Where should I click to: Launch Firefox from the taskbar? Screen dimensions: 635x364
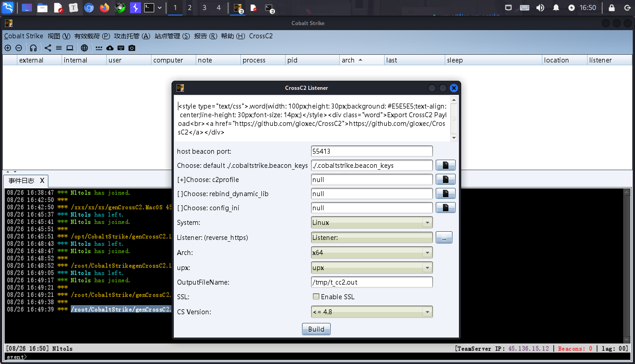click(104, 8)
